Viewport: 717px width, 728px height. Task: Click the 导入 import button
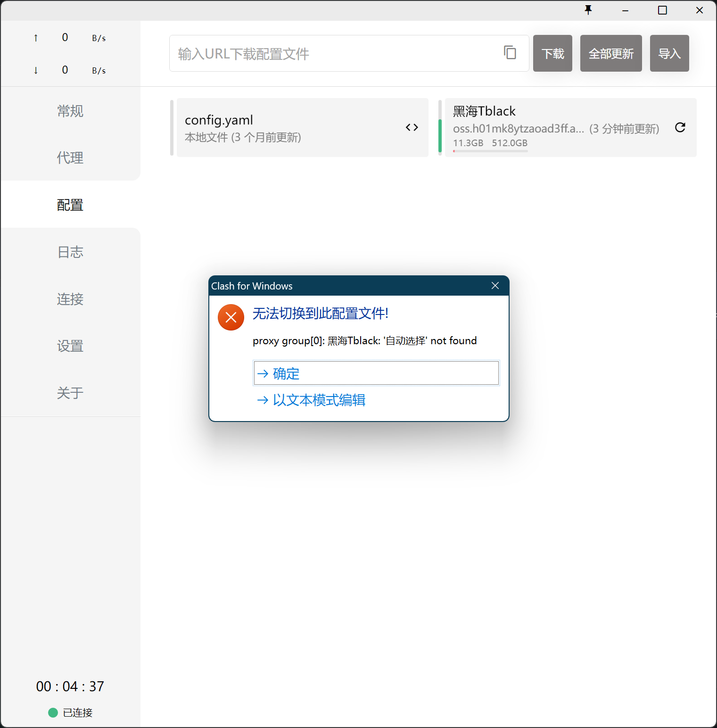(x=669, y=54)
